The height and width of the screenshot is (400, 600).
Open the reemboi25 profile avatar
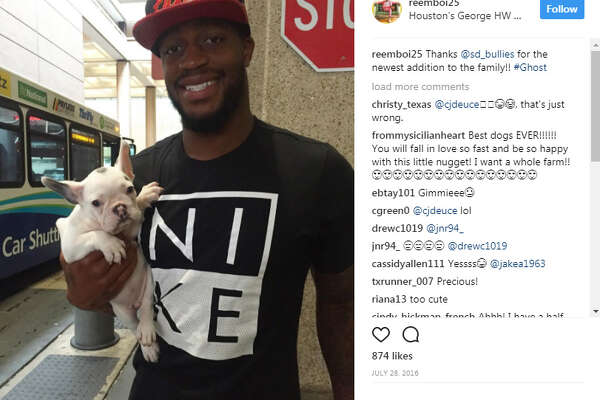pyautogui.click(x=387, y=10)
